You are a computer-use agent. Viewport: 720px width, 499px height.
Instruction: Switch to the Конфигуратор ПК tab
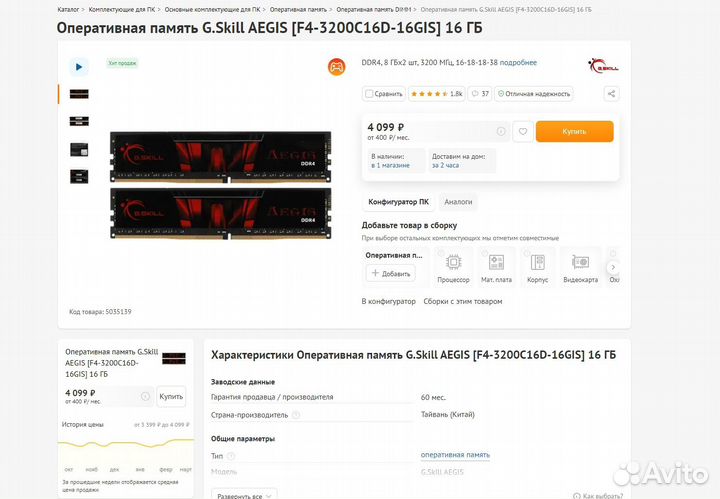pyautogui.click(x=399, y=202)
